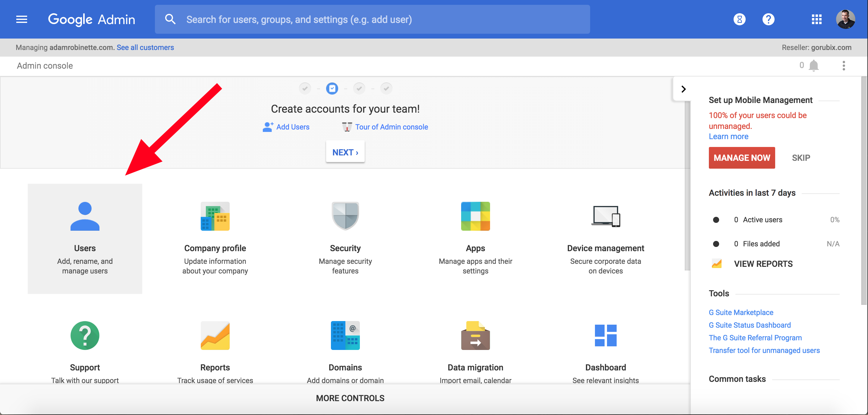This screenshot has height=415, width=868.
Task: Open G Suite Marketplace link
Action: tap(741, 312)
